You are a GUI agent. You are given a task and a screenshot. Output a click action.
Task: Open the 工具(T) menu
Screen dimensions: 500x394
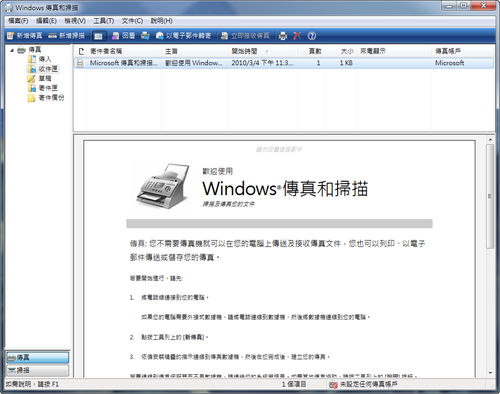[x=103, y=21]
